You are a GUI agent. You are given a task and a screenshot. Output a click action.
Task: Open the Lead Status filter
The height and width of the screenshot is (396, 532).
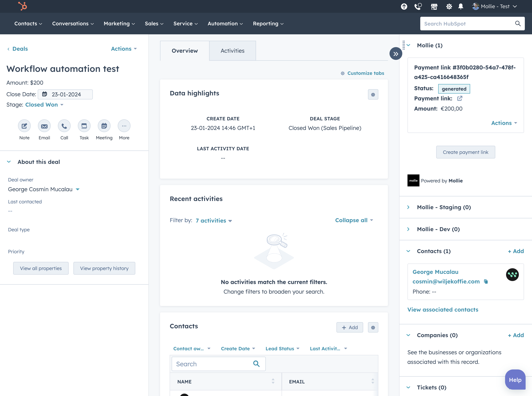tap(283, 348)
